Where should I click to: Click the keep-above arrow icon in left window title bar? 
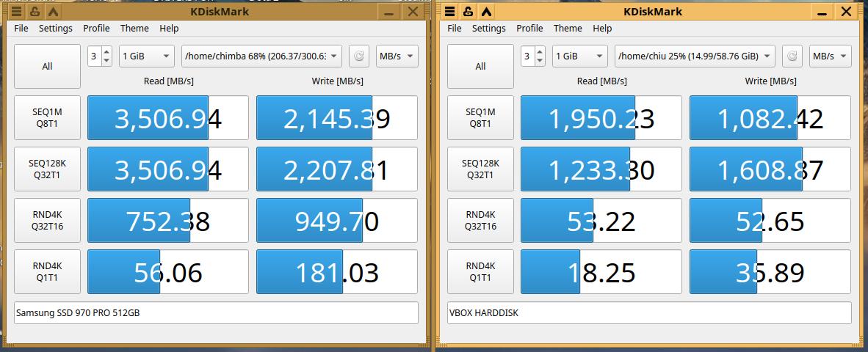[53, 12]
